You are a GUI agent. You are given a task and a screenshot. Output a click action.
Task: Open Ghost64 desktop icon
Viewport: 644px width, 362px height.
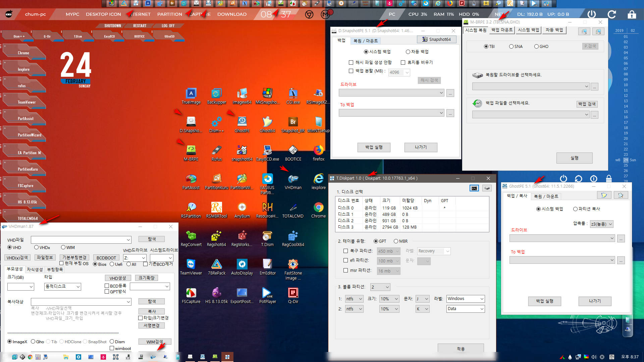point(267,125)
